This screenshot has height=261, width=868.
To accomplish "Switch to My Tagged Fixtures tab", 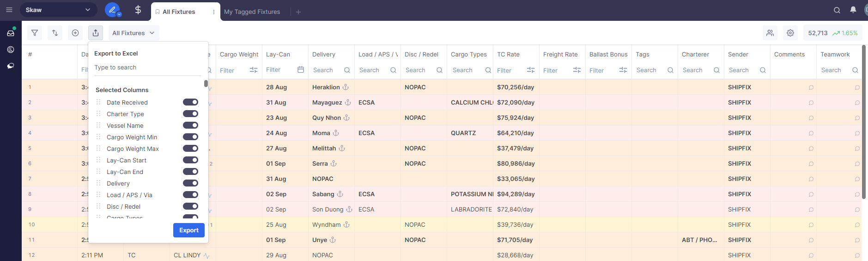I will (x=252, y=12).
